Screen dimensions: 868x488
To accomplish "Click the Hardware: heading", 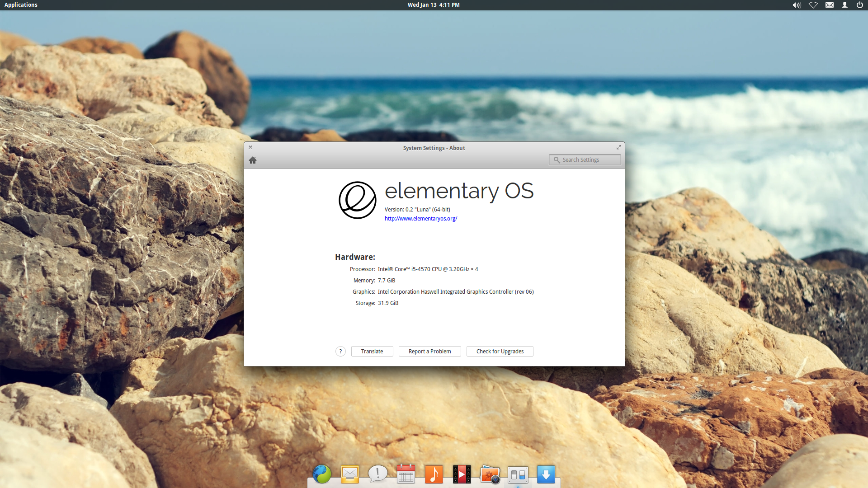I will click(x=355, y=257).
